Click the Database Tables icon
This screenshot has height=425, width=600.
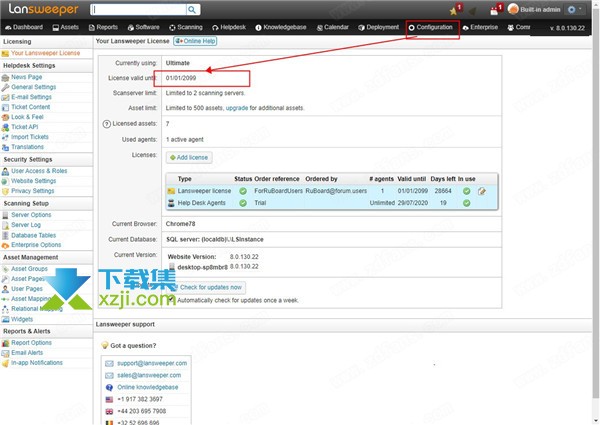(5, 235)
